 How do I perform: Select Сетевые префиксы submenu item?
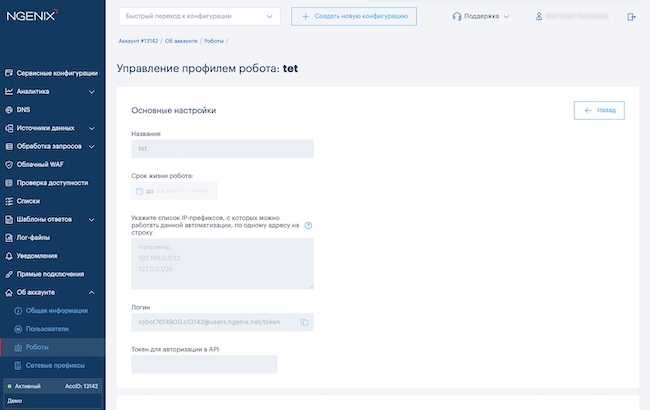click(x=55, y=366)
